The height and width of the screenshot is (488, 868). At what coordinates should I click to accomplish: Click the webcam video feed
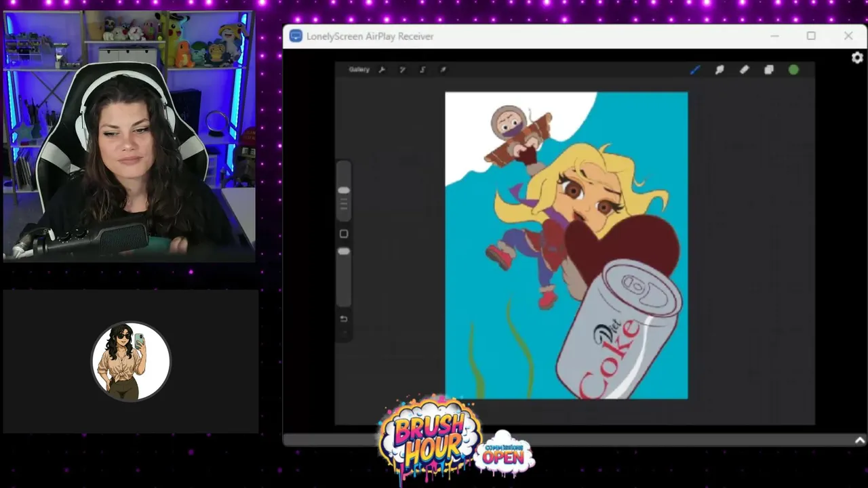[129, 136]
